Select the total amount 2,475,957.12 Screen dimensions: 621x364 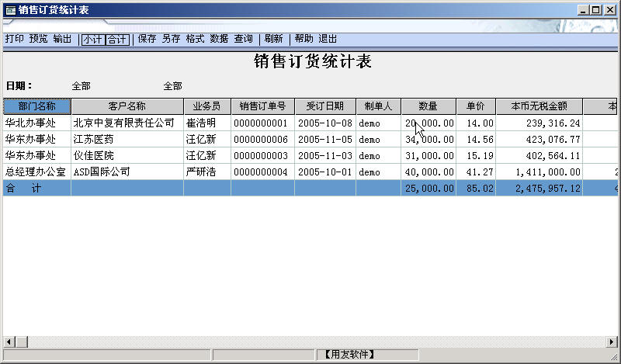point(539,188)
